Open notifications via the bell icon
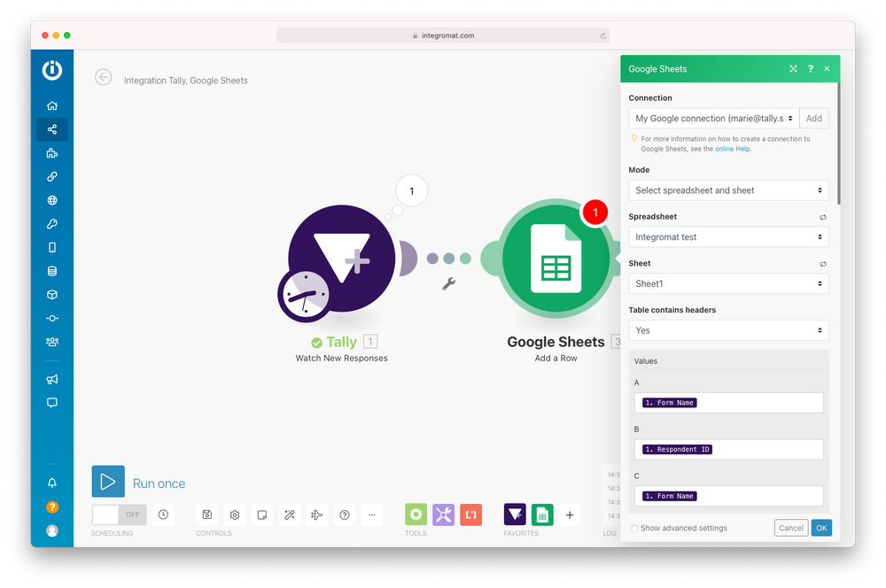 (x=52, y=483)
